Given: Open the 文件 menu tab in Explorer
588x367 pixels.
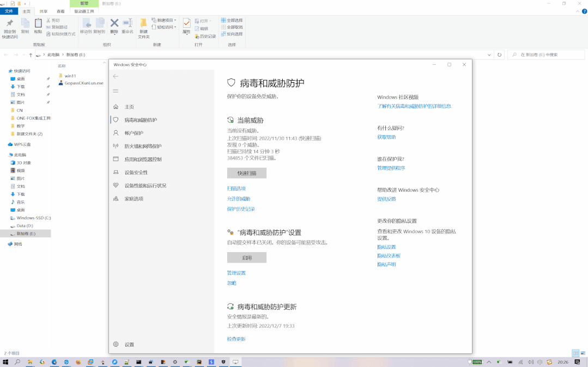Looking at the screenshot, I should [x=9, y=11].
